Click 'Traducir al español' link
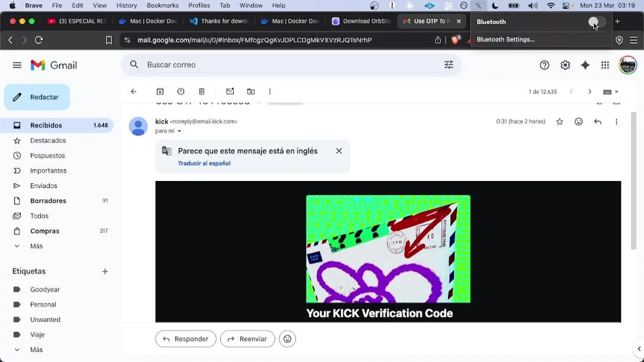This screenshot has height=362, width=644. 204,163
